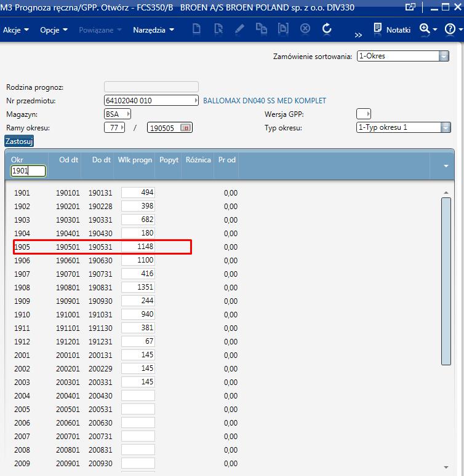The width and height of the screenshot is (464, 476).
Task: Open the column options arrow in table header
Action: 446,166
